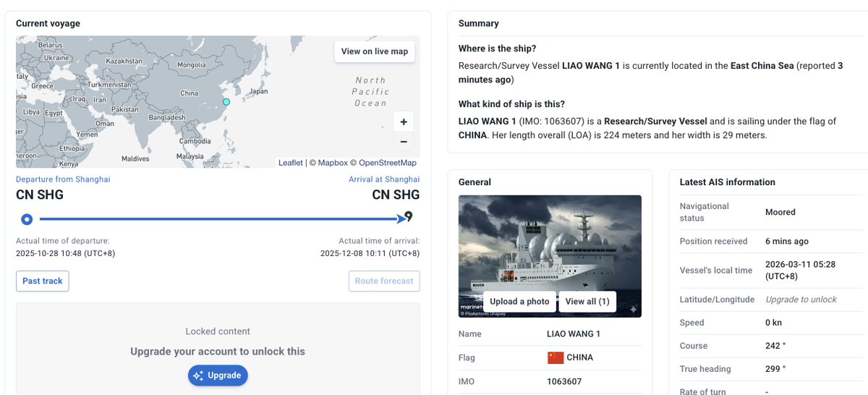868x395 pixels.
Task: Zoom out on the voyage map
Action: point(404,142)
